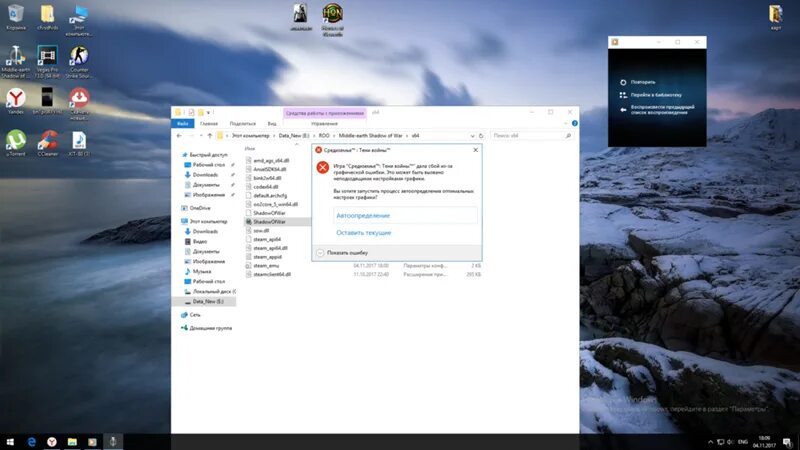Screen dimensions: 800x450
Task: Click the repeat option in the media player
Action: (x=638, y=82)
